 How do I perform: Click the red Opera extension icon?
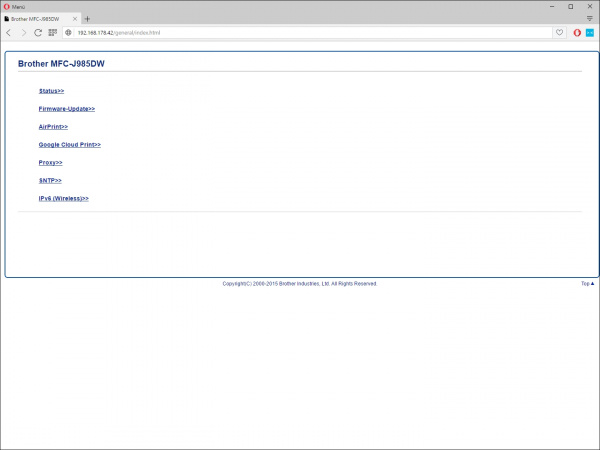point(577,32)
